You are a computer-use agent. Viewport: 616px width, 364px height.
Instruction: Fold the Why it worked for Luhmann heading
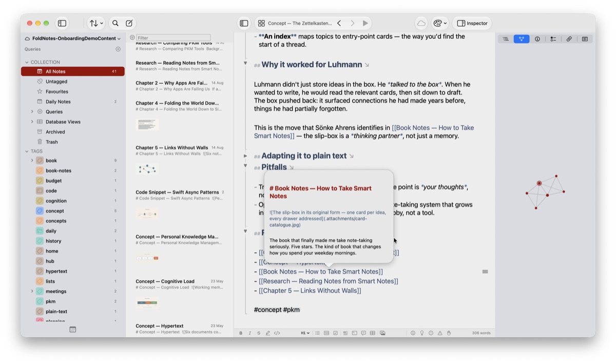click(x=245, y=63)
